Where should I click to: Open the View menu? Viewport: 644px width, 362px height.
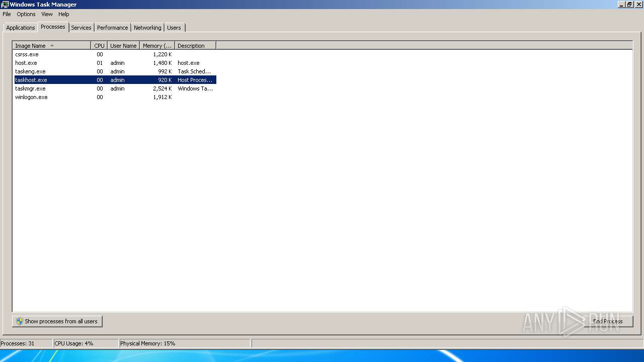point(47,14)
